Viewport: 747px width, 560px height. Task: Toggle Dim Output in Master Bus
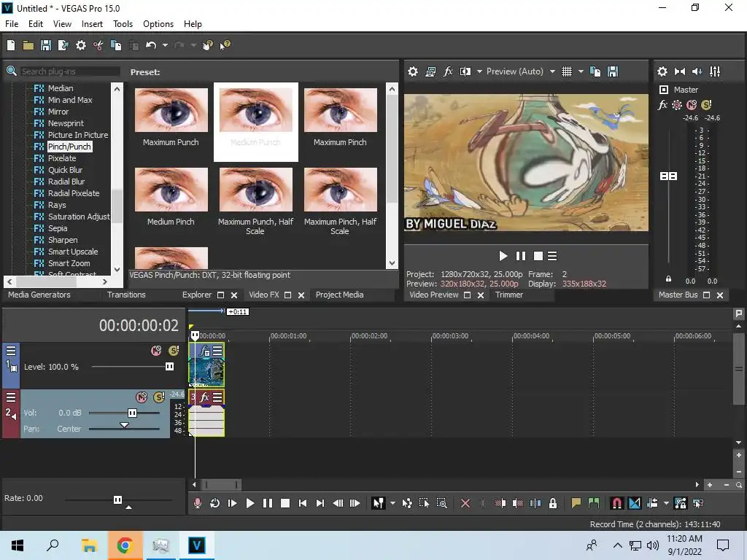697,71
